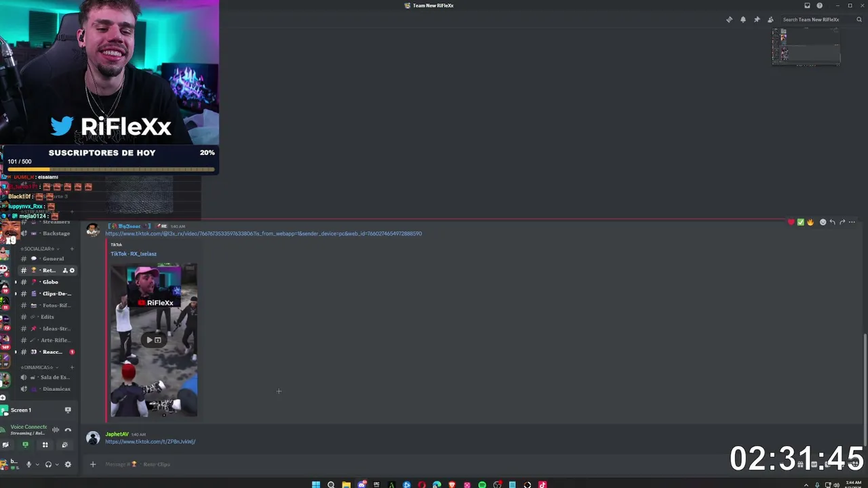868x488 pixels.
Task: Open Windows taskbar search
Action: pos(331,485)
